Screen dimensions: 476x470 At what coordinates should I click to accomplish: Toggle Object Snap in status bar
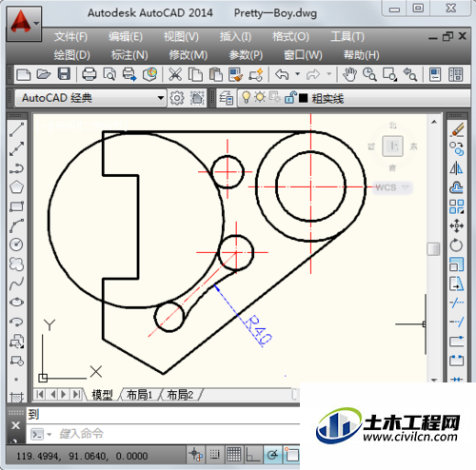click(x=291, y=455)
